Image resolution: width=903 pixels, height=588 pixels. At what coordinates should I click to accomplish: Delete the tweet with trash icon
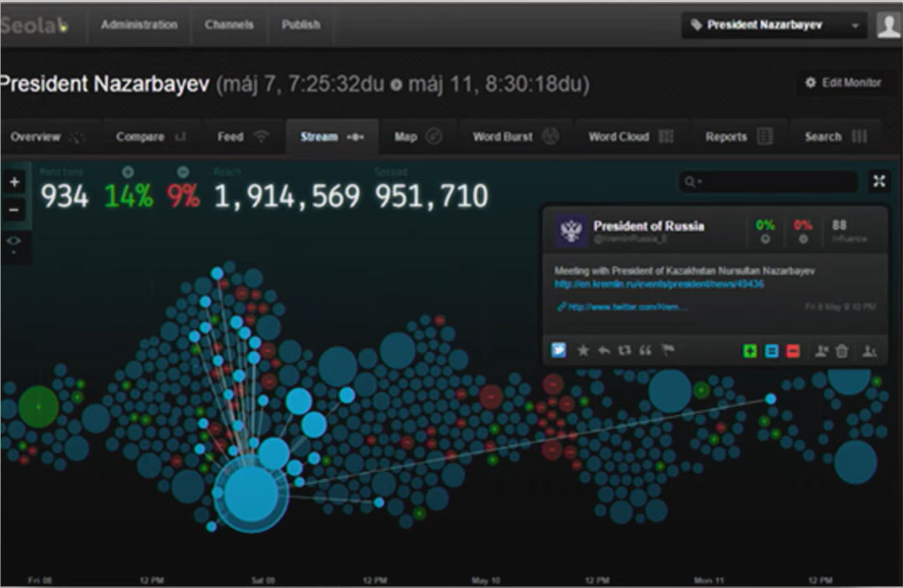click(x=842, y=350)
